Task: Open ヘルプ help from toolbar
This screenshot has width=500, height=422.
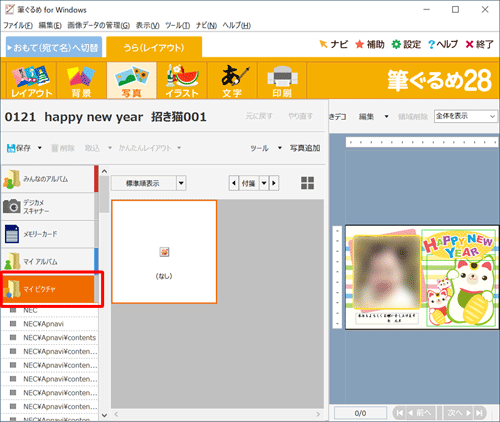Action: (x=443, y=44)
